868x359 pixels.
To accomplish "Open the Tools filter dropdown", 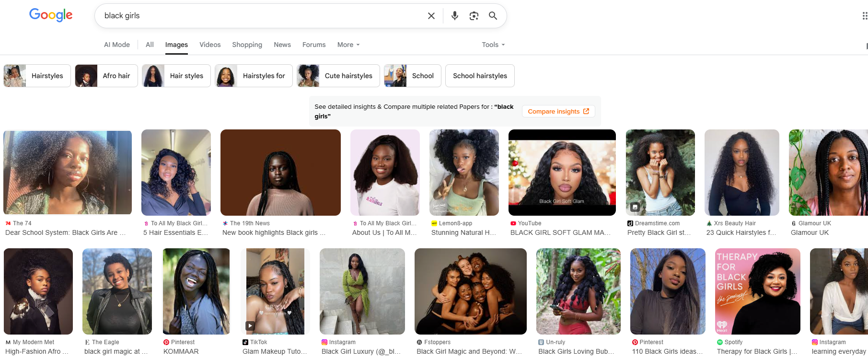I will [x=493, y=45].
